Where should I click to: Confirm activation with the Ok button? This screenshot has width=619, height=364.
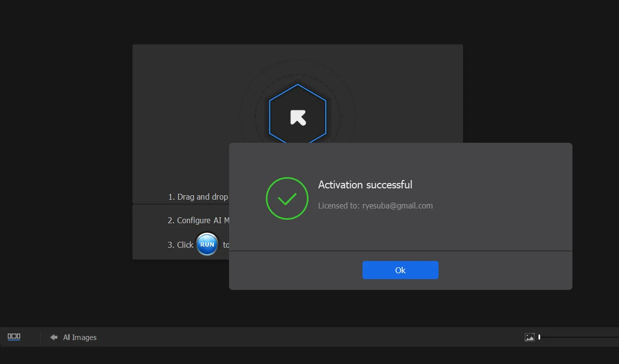pos(400,270)
